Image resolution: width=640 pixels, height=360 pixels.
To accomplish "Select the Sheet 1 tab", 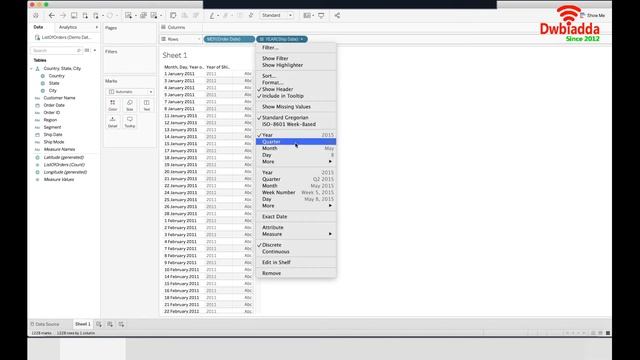I will [82, 324].
